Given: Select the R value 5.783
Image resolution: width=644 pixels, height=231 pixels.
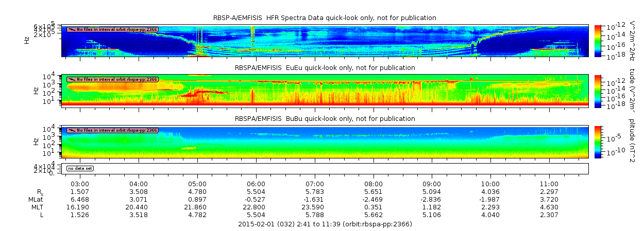Looking at the screenshot, I should tap(315, 191).
